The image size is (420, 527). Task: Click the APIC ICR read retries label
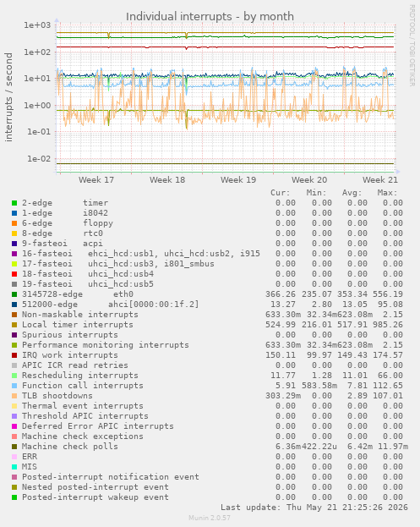75,365
